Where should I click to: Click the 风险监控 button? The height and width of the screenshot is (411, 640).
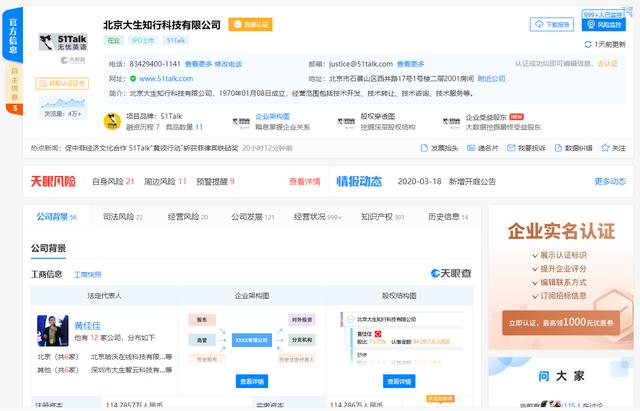[x=604, y=24]
